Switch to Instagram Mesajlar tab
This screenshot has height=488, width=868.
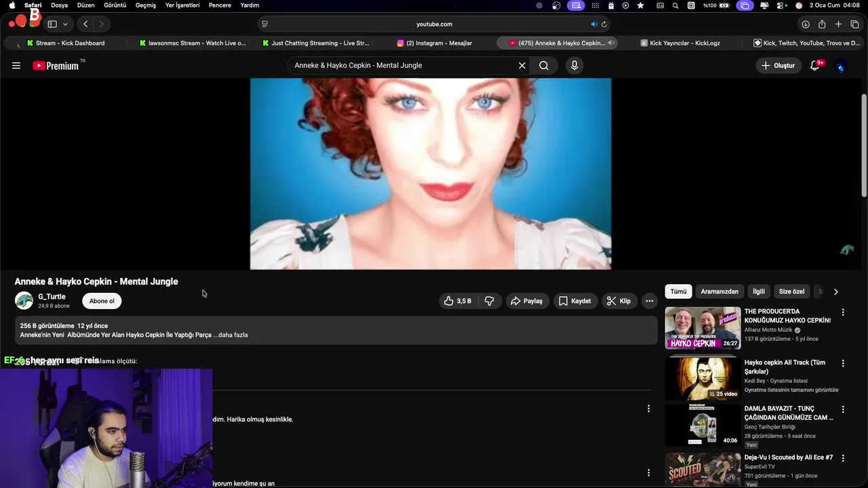pyautogui.click(x=434, y=43)
